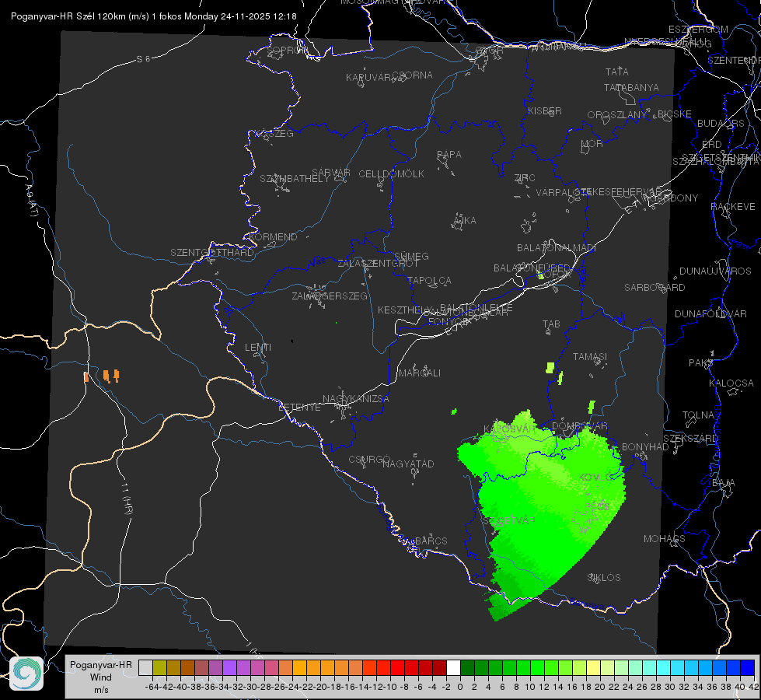Image resolution: width=761 pixels, height=700 pixels.
Task: Select the TAMÁSI city label
Action: pyautogui.click(x=590, y=357)
